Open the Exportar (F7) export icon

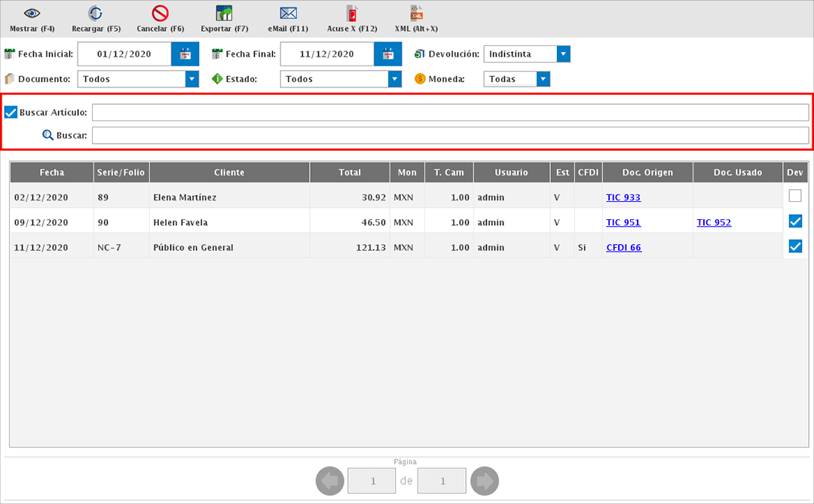coord(224,14)
